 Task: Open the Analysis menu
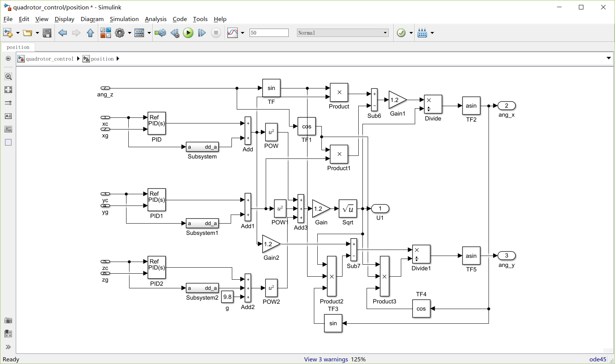click(155, 19)
